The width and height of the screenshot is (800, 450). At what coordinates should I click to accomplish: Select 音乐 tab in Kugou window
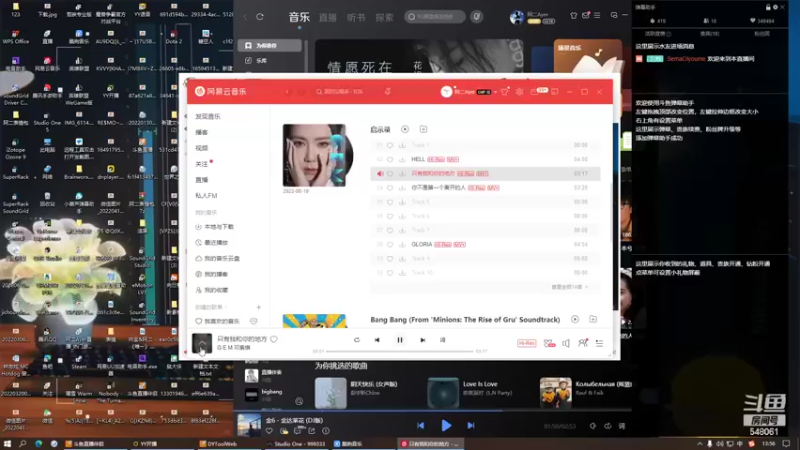click(299, 17)
